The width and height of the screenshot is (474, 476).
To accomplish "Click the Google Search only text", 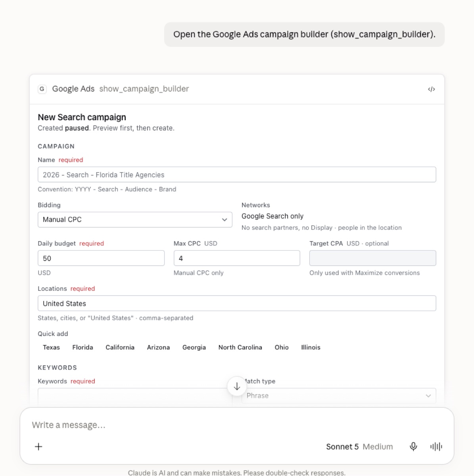I will click(x=273, y=216).
